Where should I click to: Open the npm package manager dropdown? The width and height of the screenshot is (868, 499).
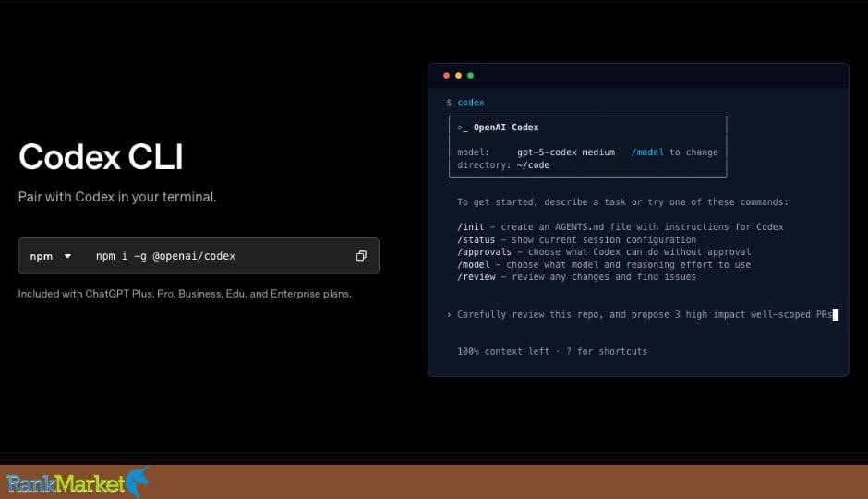pyautogui.click(x=51, y=256)
